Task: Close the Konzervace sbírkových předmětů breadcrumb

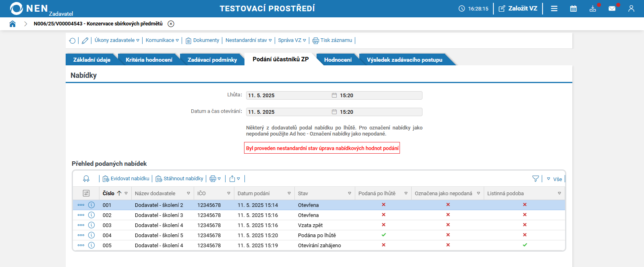Action: (171, 24)
